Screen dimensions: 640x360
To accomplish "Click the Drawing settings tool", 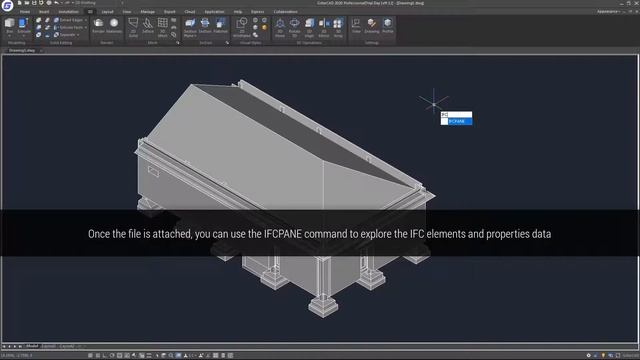I will click(x=371, y=26).
